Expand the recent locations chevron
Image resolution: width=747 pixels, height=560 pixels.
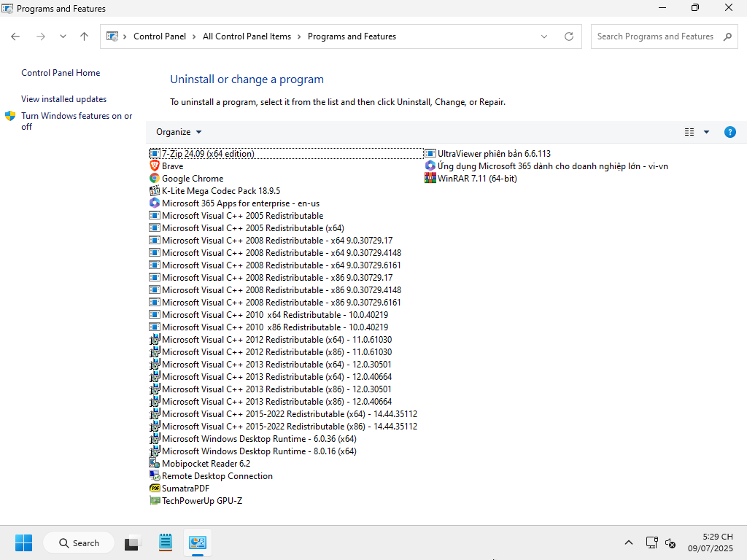click(x=63, y=36)
